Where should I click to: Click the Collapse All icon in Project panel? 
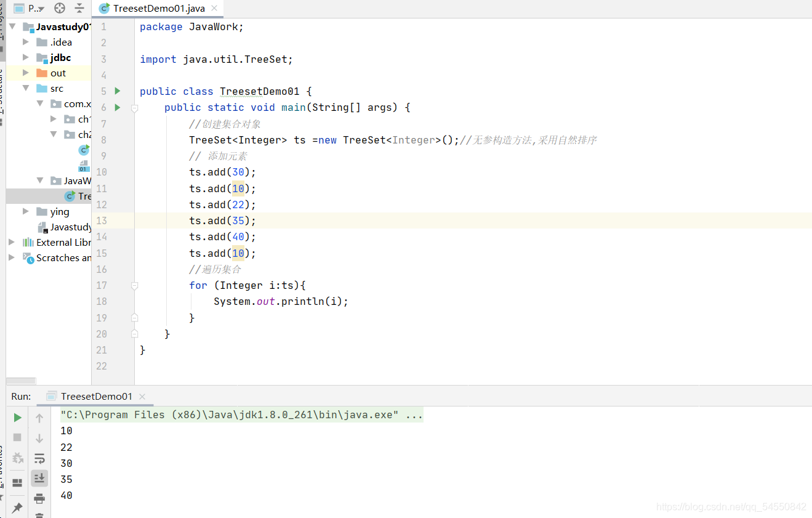pyautogui.click(x=79, y=9)
